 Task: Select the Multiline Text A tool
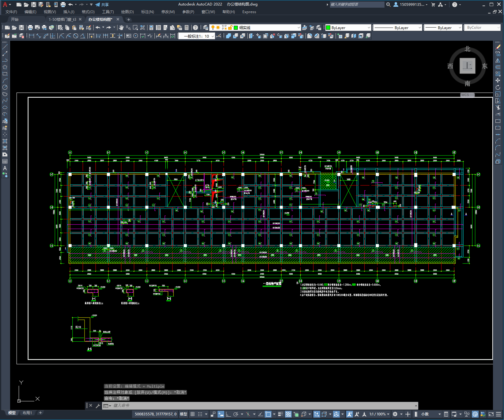(5, 168)
